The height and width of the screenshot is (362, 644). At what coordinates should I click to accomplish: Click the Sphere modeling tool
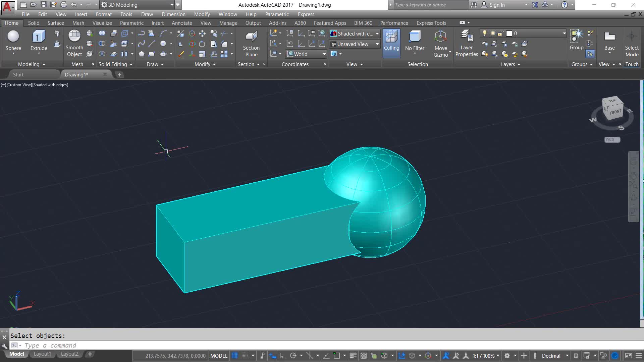[x=13, y=37]
